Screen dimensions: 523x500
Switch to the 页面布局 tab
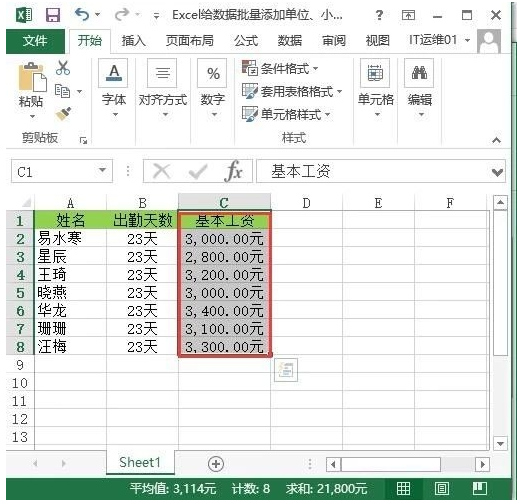click(x=189, y=41)
